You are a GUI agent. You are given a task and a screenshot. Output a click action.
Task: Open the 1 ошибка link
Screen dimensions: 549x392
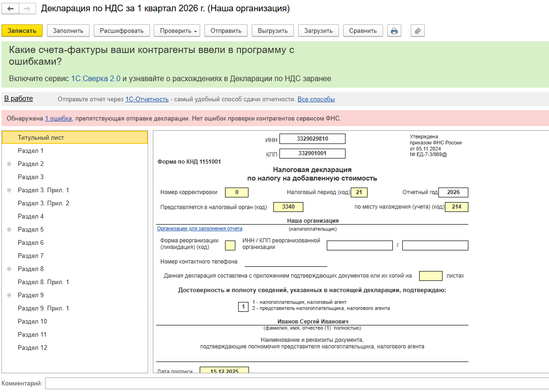[59, 119]
